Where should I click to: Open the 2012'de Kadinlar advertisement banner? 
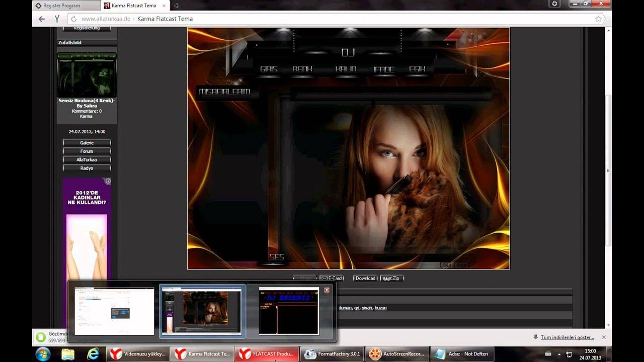pyautogui.click(x=87, y=229)
